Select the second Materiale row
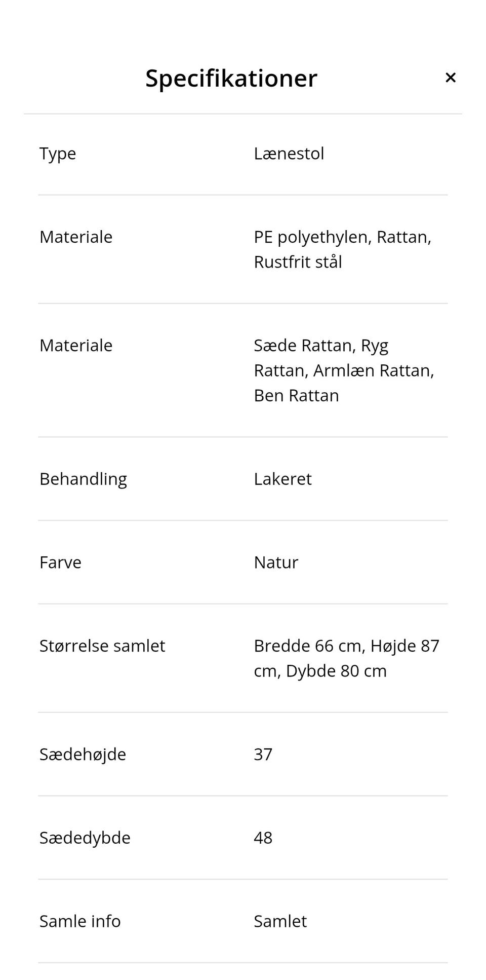 click(76, 345)
